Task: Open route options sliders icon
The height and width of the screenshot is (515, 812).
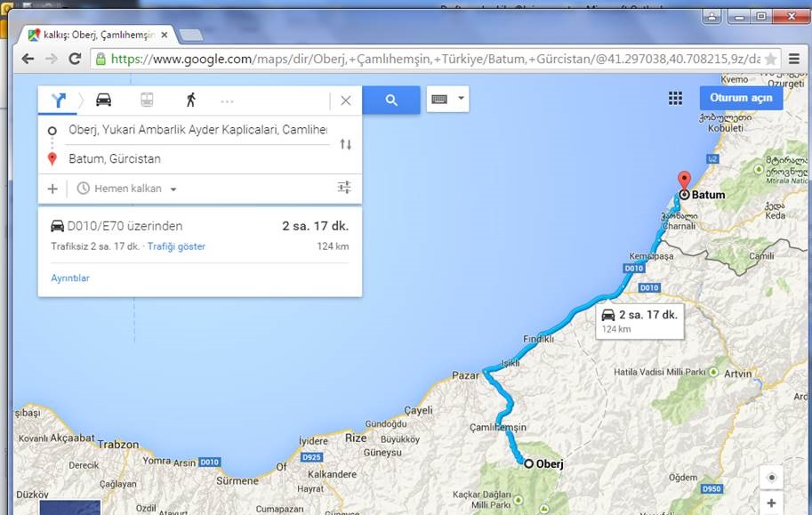Action: click(344, 187)
